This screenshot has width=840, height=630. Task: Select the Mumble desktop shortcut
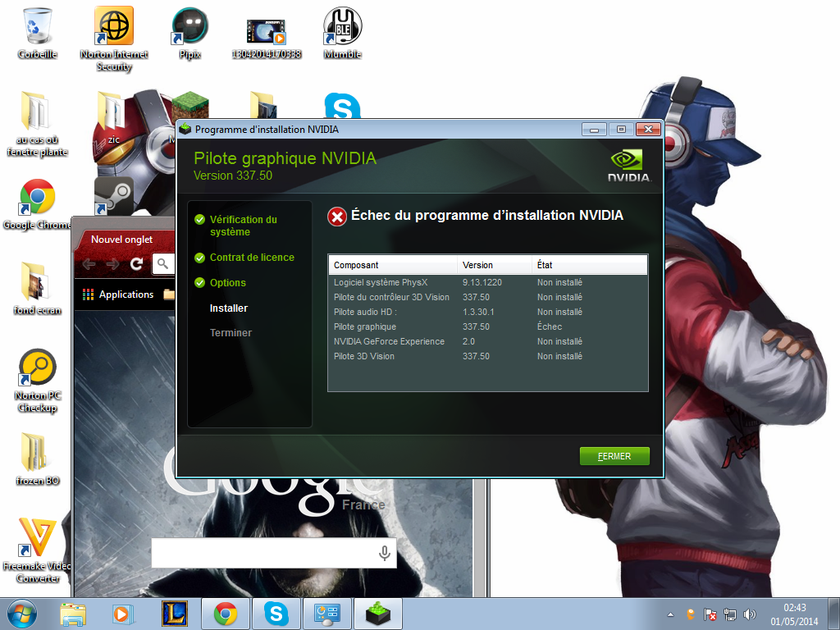coord(343,32)
